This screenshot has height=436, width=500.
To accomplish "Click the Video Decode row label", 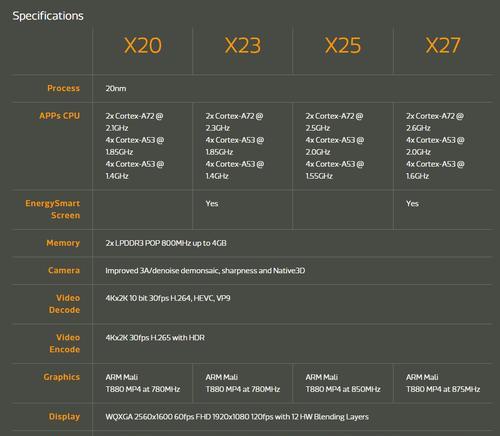I will tap(65, 304).
